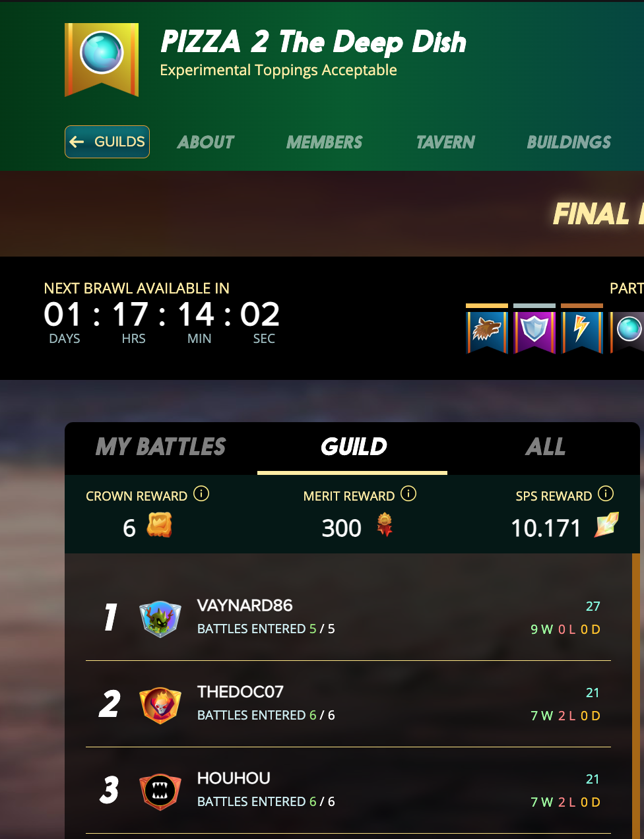644x839 pixels.
Task: Open player name VAYNARD86
Action: point(245,606)
